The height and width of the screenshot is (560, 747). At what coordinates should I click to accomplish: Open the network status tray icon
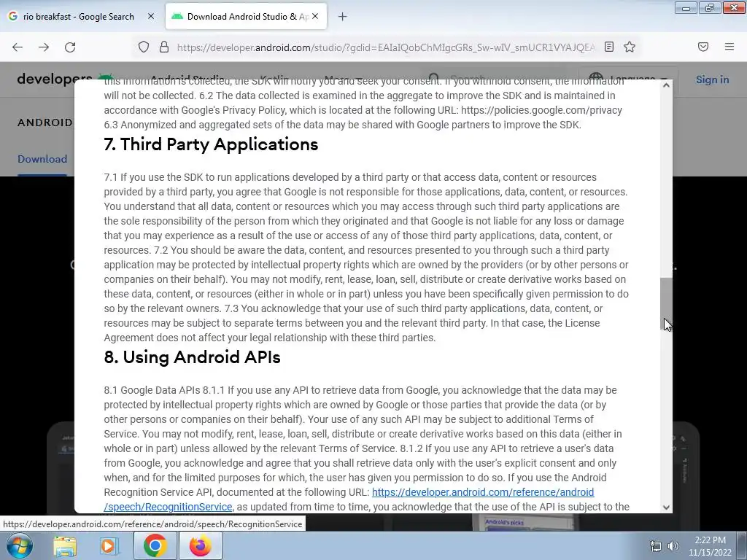point(656,546)
